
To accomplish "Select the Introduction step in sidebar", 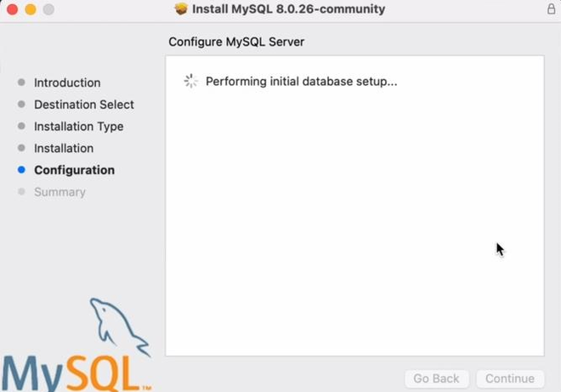I will 67,82.
